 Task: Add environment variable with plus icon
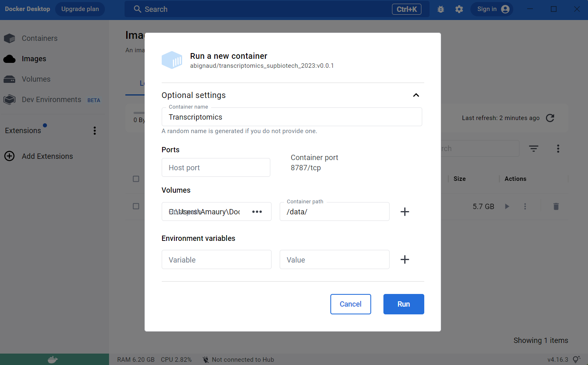(x=405, y=260)
